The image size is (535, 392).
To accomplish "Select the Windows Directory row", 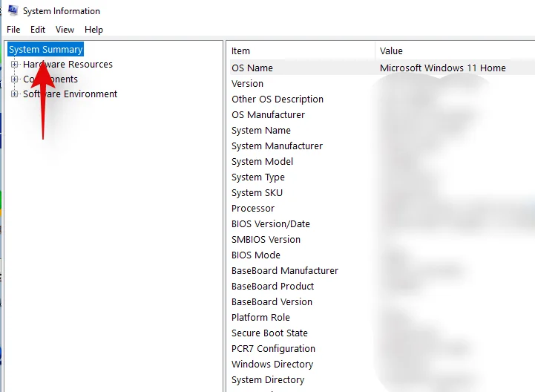I will pyautogui.click(x=381, y=364).
